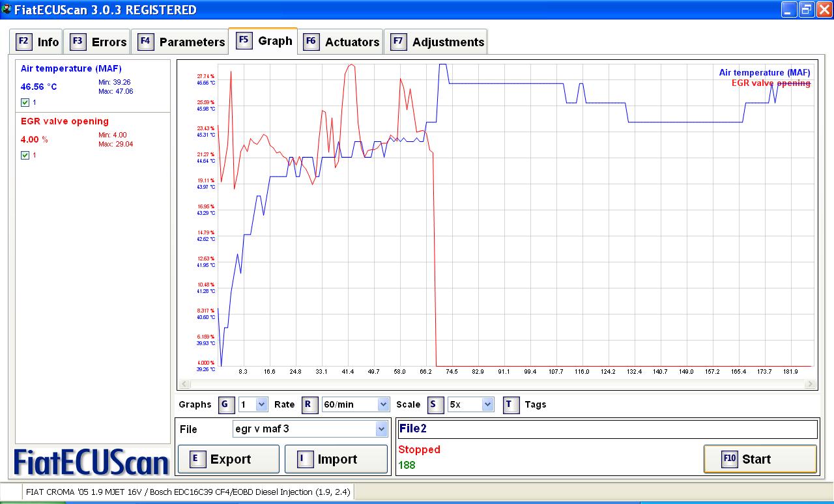Go to the Actuators tab
This screenshot has height=504, width=834.
coord(340,42)
